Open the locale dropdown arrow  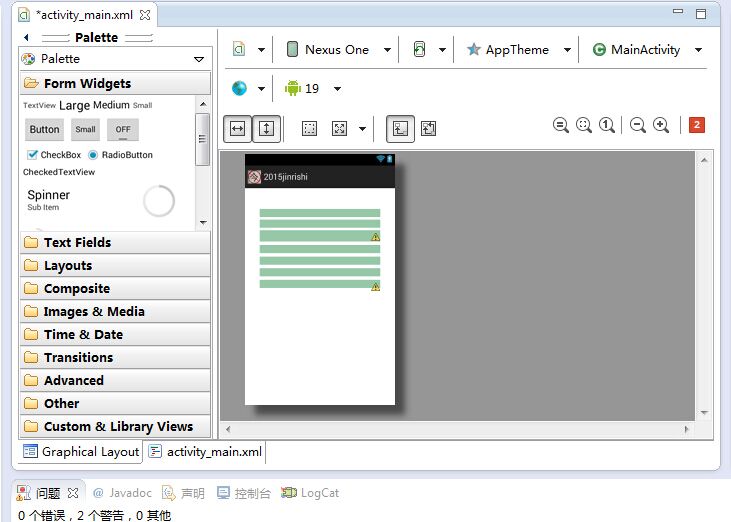click(262, 89)
